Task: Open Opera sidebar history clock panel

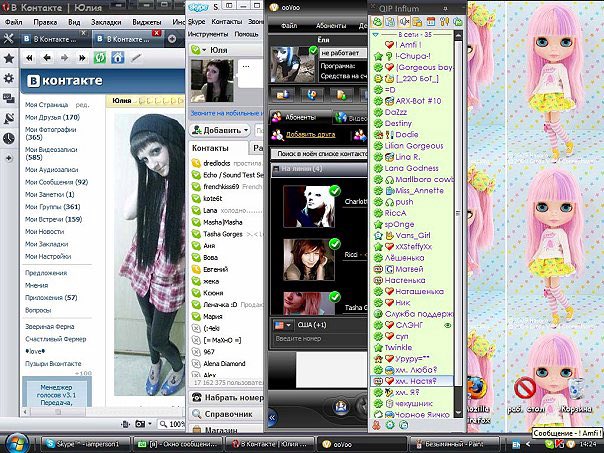Action: click(8, 138)
